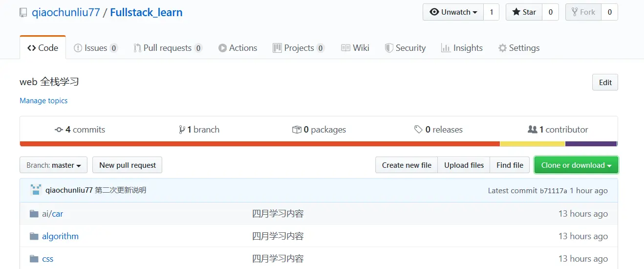The height and width of the screenshot is (269, 644).
Task: Click the New pull request button
Action: coord(128,165)
